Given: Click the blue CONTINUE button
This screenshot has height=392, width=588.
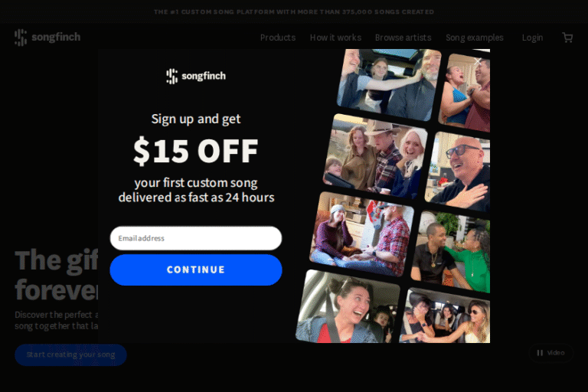Looking at the screenshot, I should click(x=196, y=269).
